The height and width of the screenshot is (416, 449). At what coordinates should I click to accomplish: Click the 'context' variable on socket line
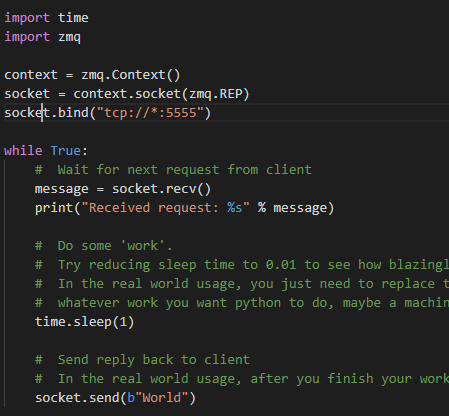coord(100,94)
